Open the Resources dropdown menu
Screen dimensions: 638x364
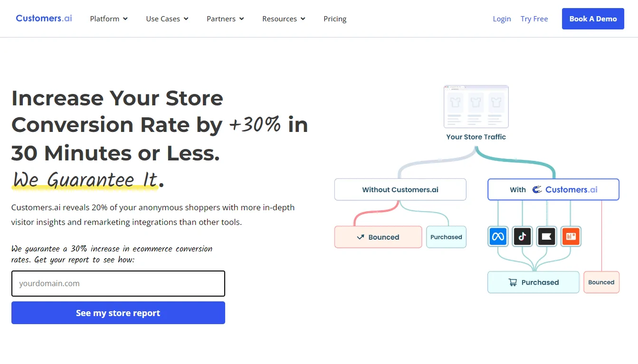click(284, 19)
